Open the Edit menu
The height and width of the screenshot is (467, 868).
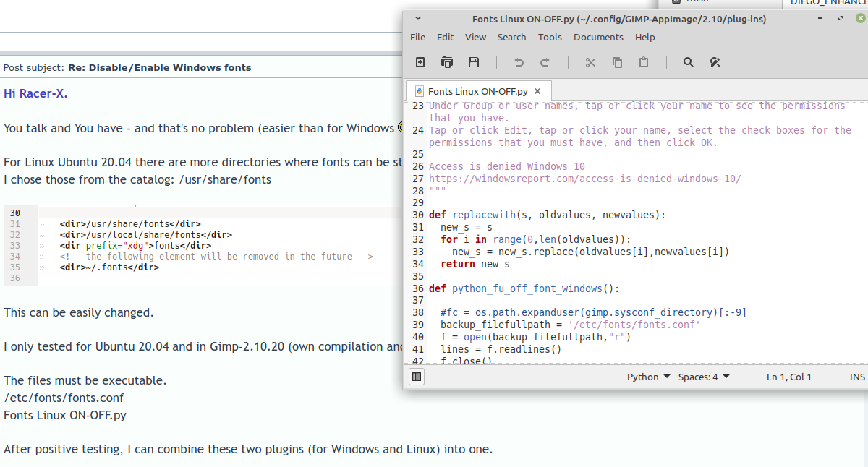pyautogui.click(x=446, y=37)
